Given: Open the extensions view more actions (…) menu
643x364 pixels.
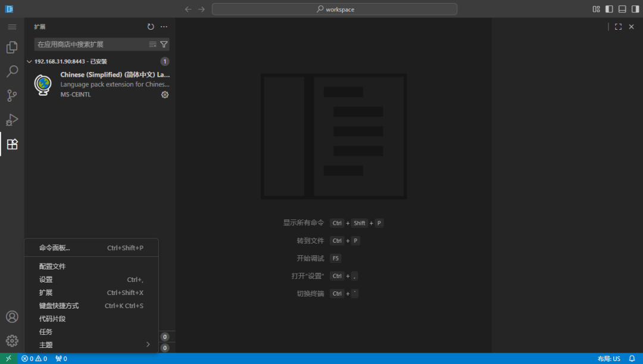Looking at the screenshot, I should coord(164,27).
